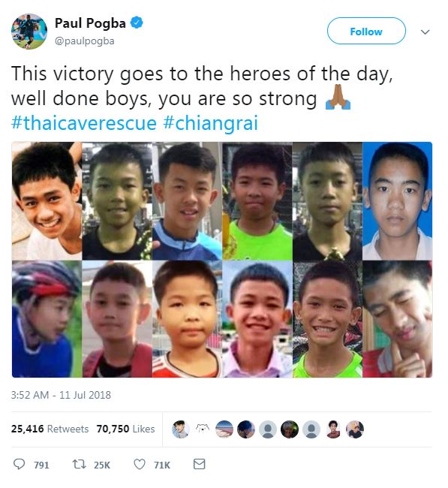Screen dimensions: 448x488
Task: Open the #thaicaverescue hashtag
Action: 84,123
